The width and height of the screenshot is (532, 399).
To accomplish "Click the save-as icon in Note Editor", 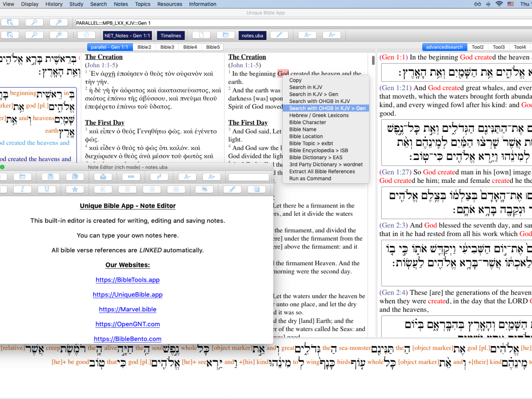I will tap(75, 177).
